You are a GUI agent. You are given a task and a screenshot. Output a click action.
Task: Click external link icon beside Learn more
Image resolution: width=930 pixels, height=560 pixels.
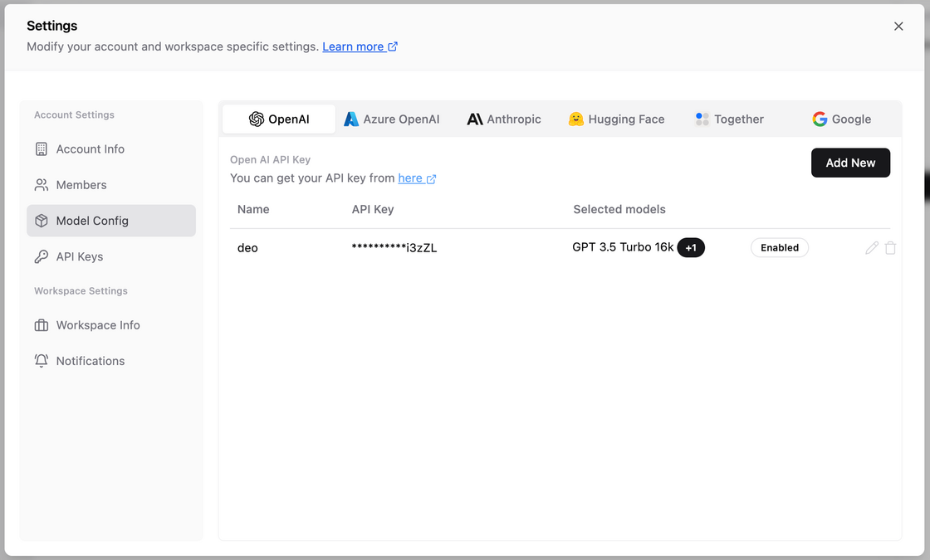(x=393, y=46)
